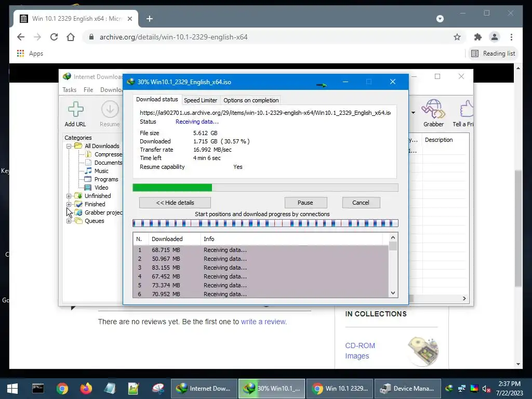Screen dimensions: 532x399
Task: Click scroll-up arrow of connections list
Action: click(393, 238)
